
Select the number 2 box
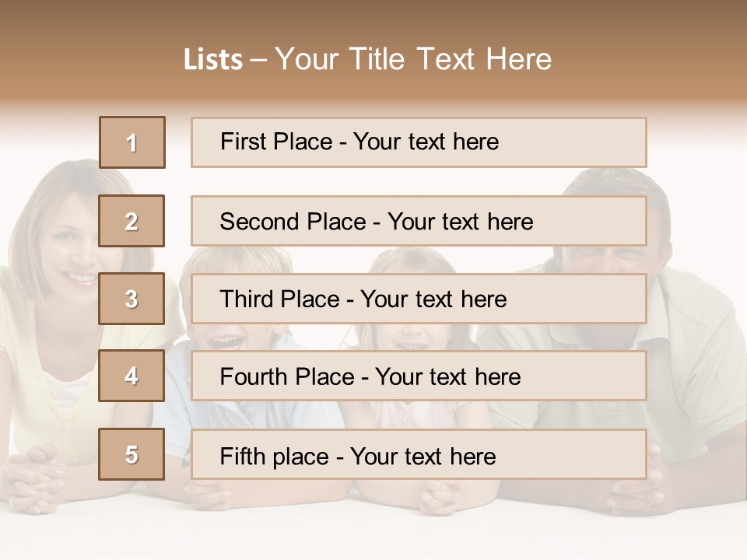click(x=132, y=221)
